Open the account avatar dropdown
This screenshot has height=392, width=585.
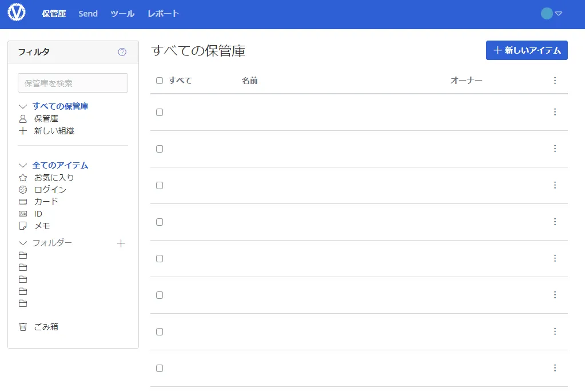pyautogui.click(x=551, y=14)
